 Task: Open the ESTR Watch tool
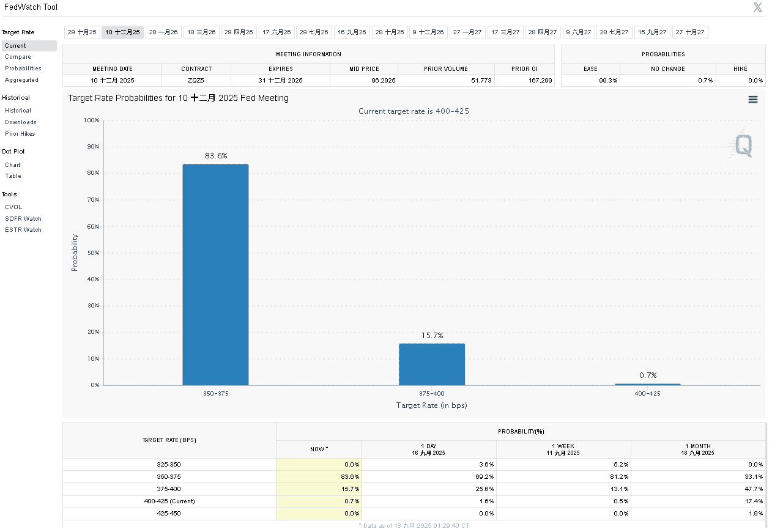coord(23,230)
